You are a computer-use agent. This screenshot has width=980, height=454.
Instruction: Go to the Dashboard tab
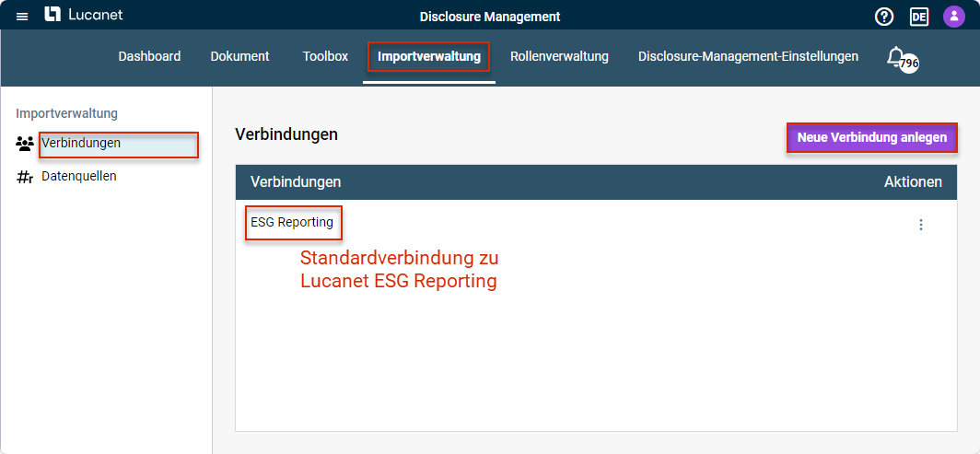pos(149,56)
